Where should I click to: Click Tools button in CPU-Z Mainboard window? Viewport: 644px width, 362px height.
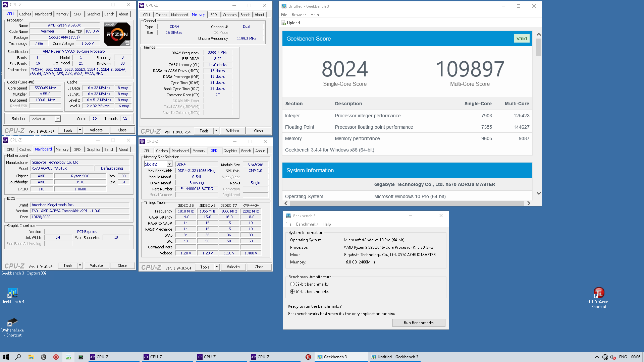pyautogui.click(x=68, y=265)
